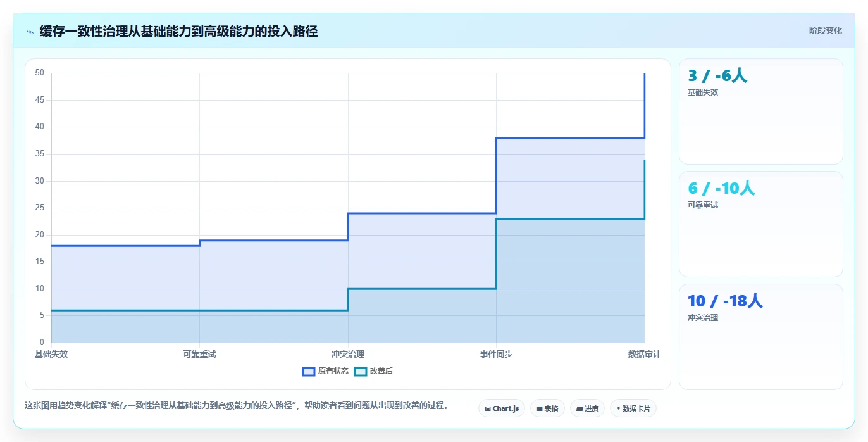868x442 pixels.
Task: Click the y-axis value 15
Action: pos(40,262)
